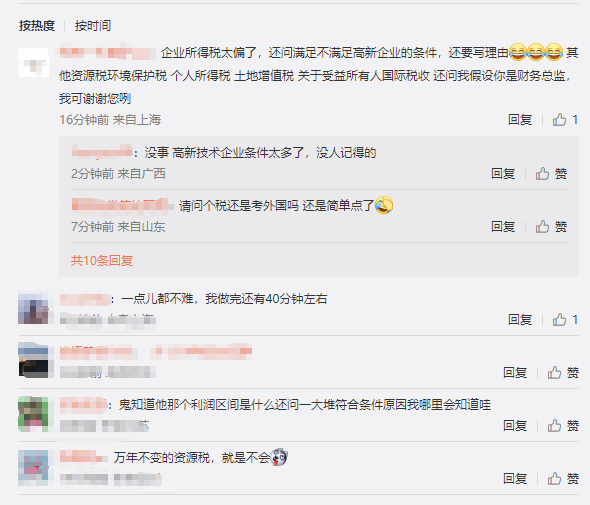Image resolution: width=590 pixels, height=505 pixels.
Task: Sort comments by 按时间
Action: click(x=93, y=26)
